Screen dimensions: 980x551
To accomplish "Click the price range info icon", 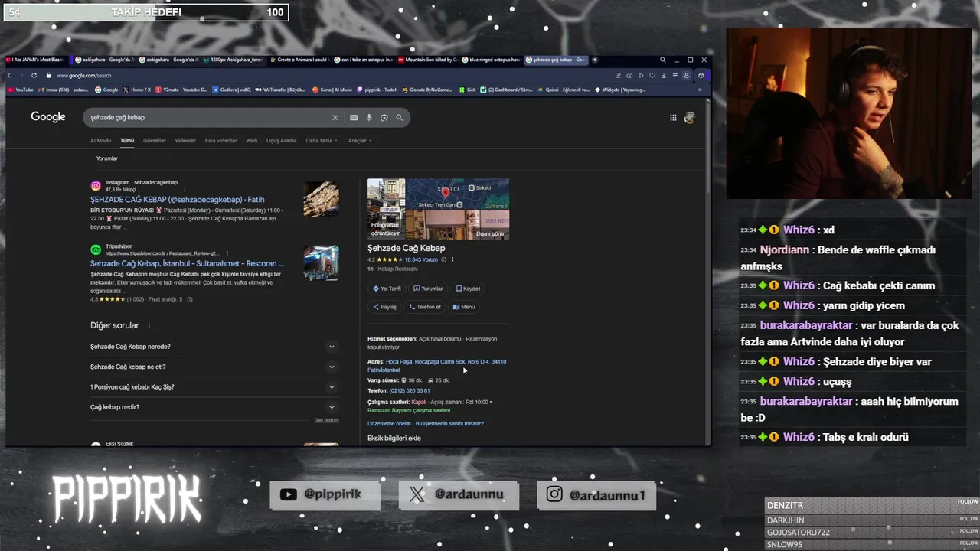I will (190, 299).
